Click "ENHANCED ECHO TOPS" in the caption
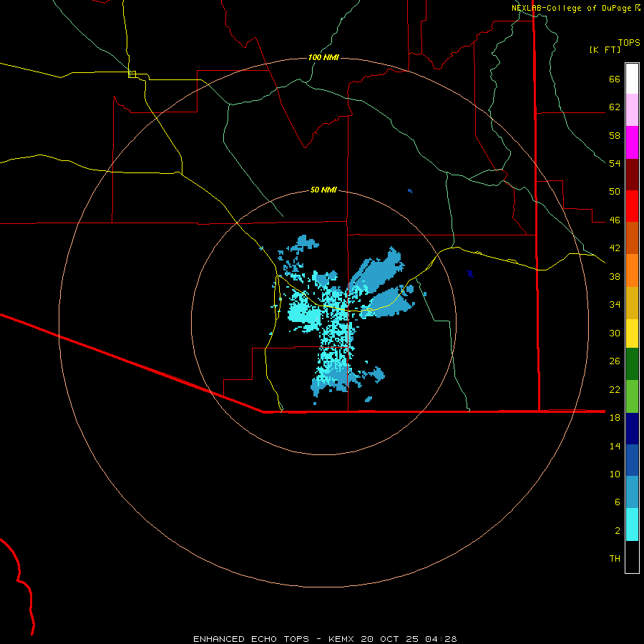This screenshot has width=644, height=644. point(251,639)
